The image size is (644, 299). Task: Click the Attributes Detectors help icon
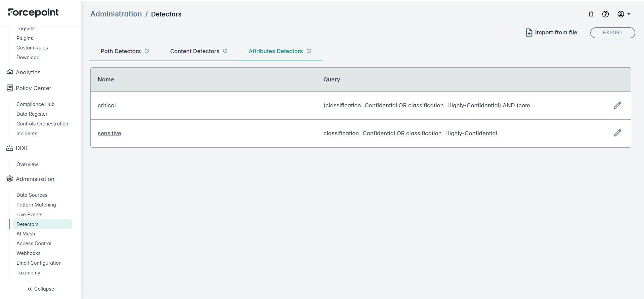(x=309, y=51)
